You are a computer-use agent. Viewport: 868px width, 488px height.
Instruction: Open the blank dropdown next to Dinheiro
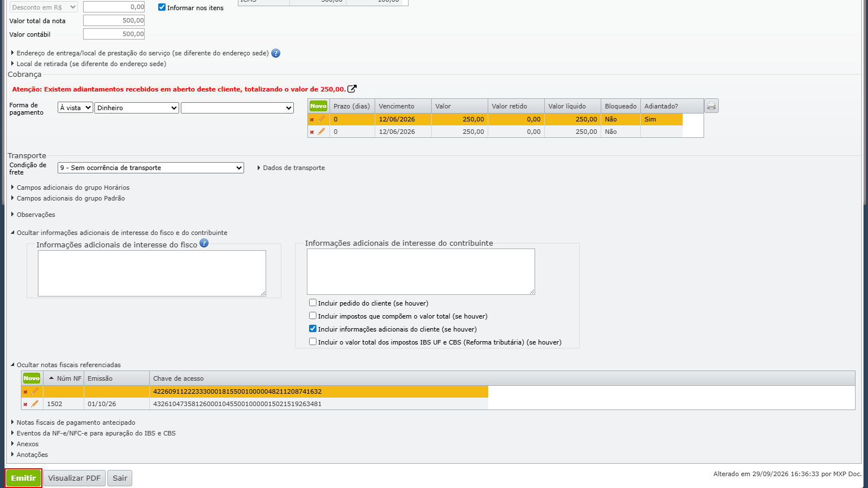[237, 108]
